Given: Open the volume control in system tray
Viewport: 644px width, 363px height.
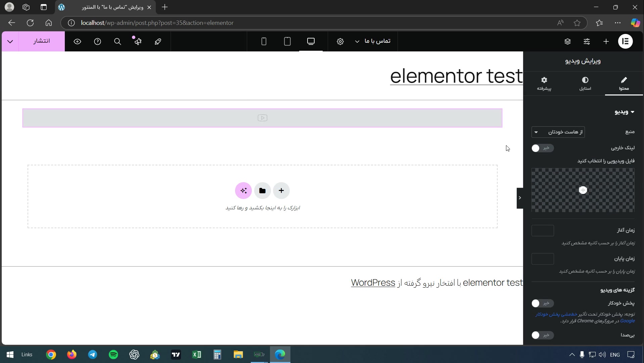Looking at the screenshot, I should 602,355.
